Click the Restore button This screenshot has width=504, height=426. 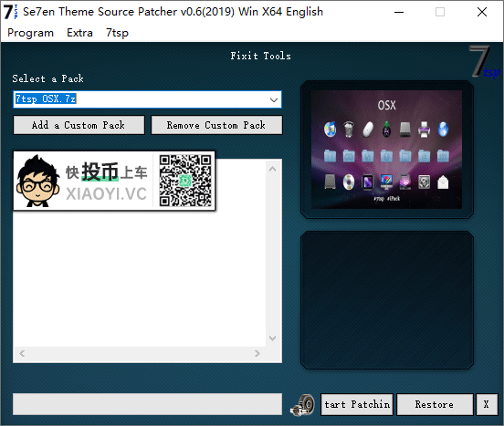pos(435,404)
